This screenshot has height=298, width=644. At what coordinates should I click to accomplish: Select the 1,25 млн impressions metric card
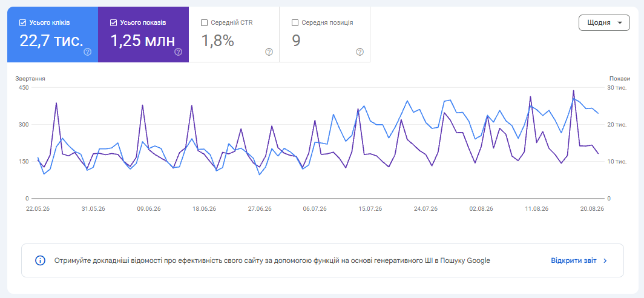click(143, 35)
